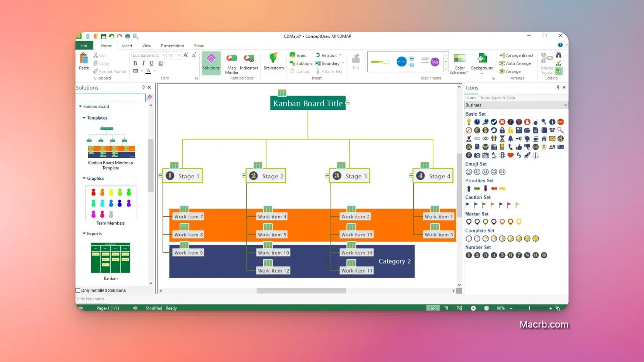Click the horizontal canvas scrollbar thumb

tap(301, 290)
